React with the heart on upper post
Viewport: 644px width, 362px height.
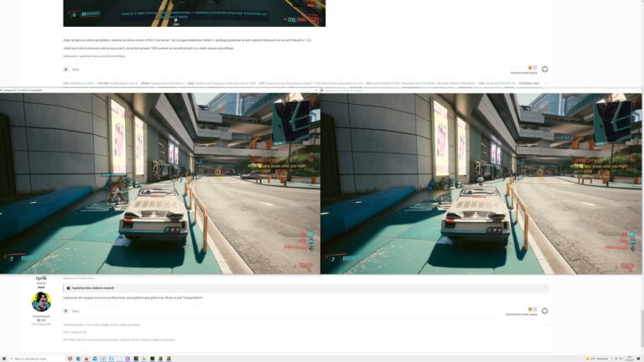click(x=544, y=70)
